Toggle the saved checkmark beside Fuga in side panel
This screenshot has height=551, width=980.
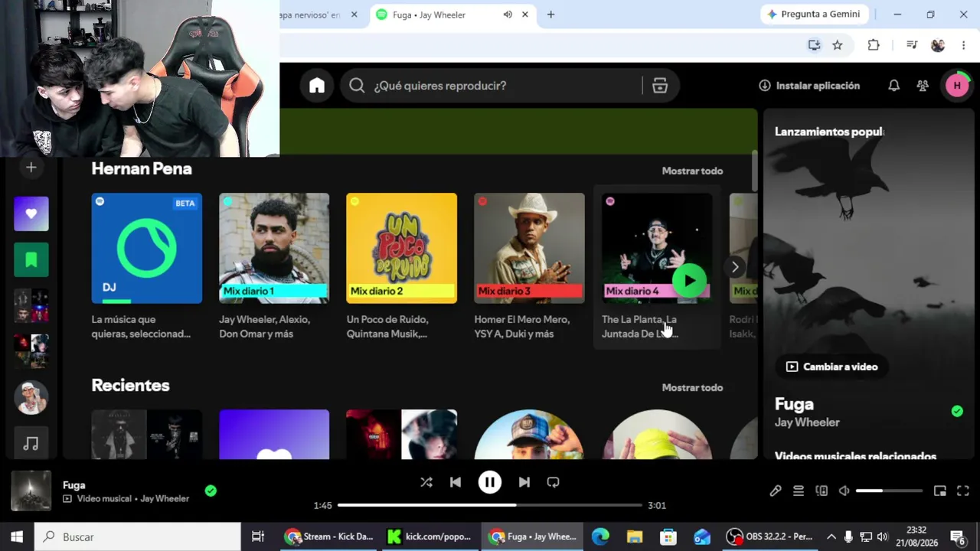pyautogui.click(x=957, y=411)
